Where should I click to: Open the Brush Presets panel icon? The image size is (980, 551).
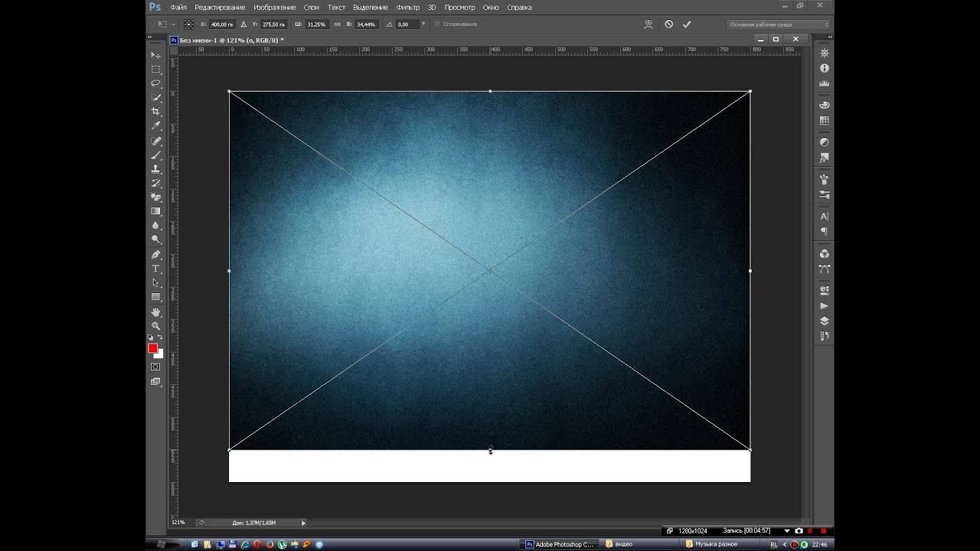coord(825,194)
